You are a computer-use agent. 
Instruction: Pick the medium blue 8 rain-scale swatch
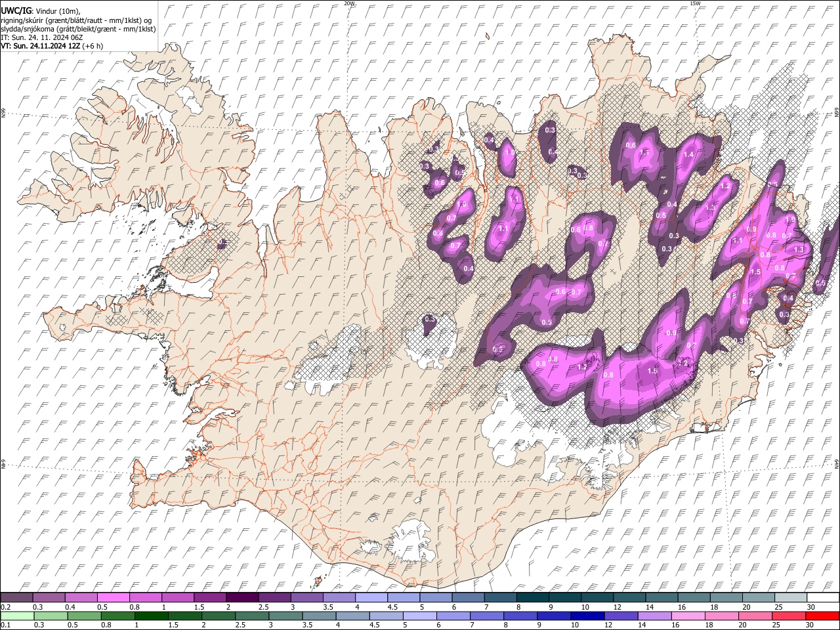click(520, 616)
